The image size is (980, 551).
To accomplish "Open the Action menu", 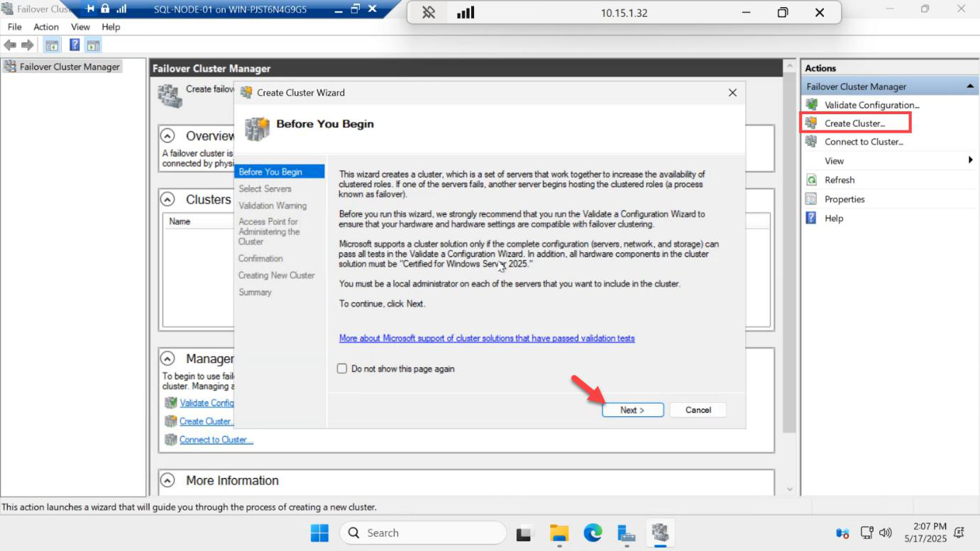I will [x=46, y=27].
